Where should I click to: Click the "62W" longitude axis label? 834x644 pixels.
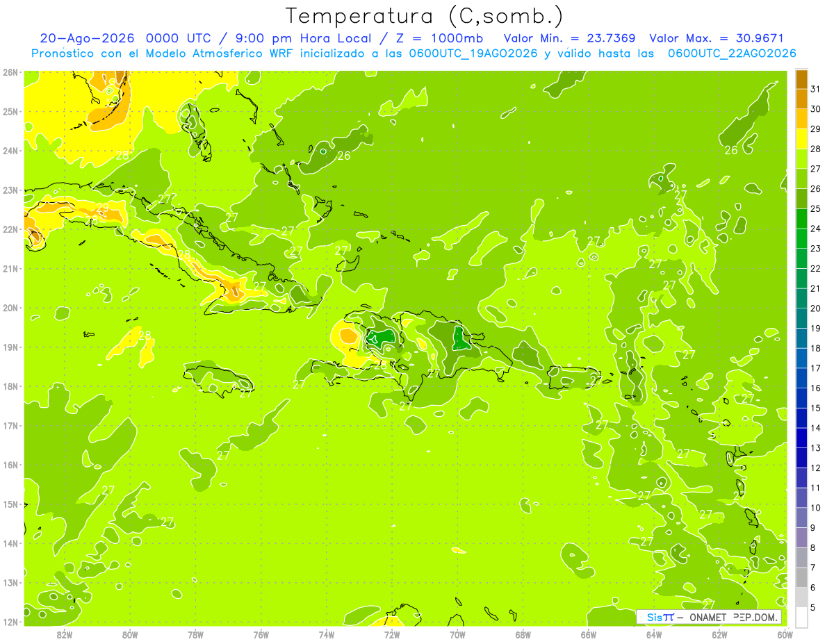click(720, 634)
